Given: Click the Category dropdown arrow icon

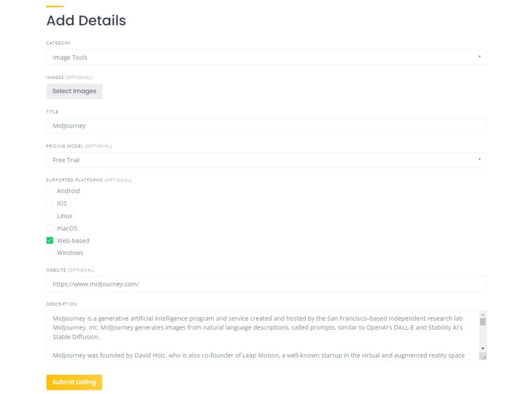Looking at the screenshot, I should (479, 57).
